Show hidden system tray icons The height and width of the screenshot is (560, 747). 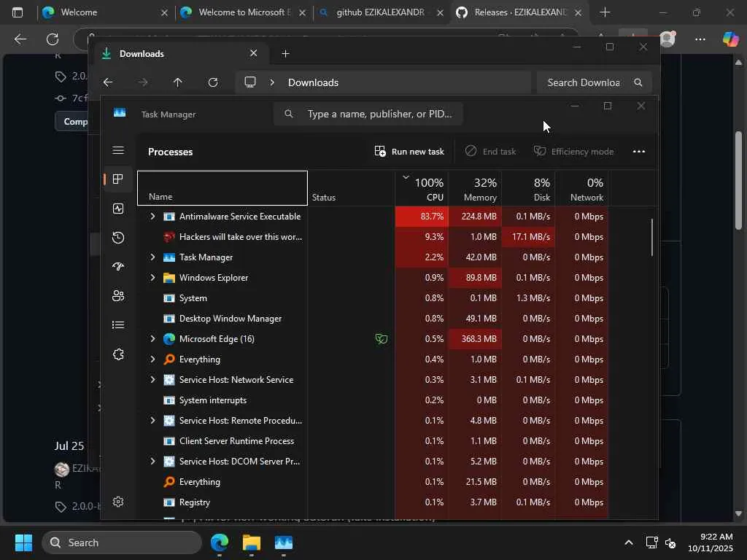(x=629, y=542)
